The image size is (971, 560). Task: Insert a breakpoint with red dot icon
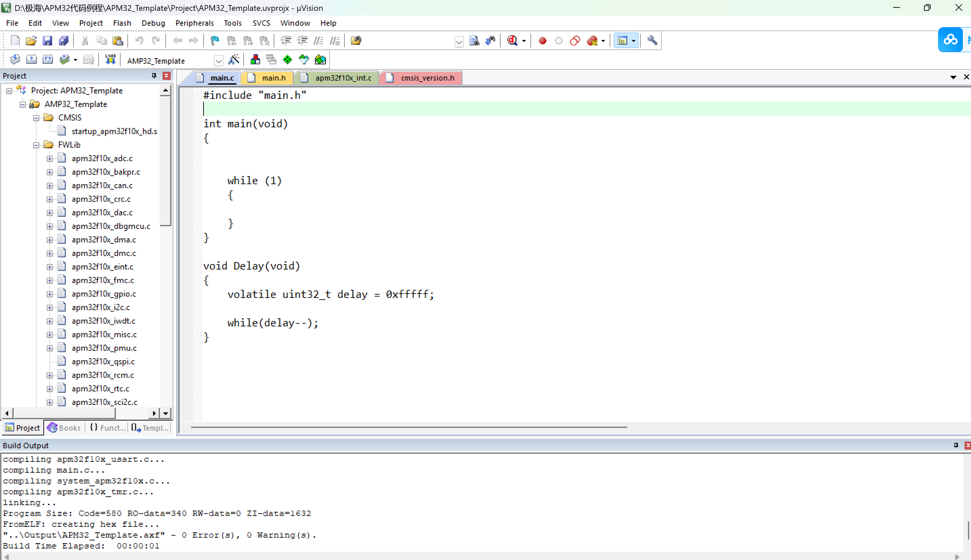point(543,40)
